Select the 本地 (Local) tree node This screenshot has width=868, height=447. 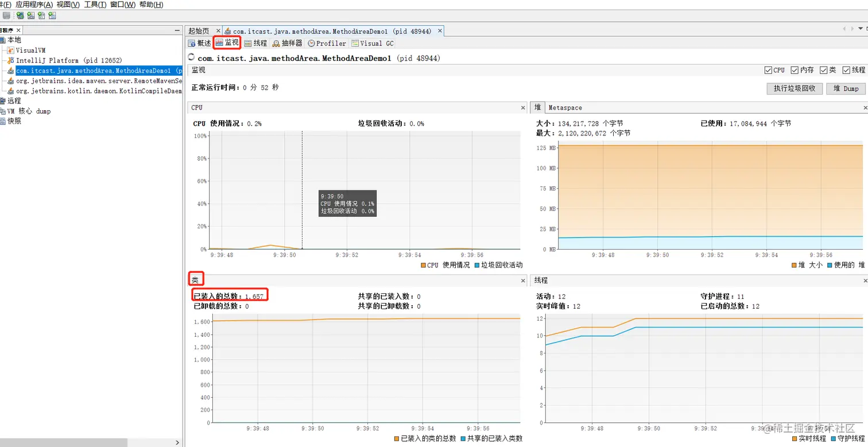[x=14, y=40]
